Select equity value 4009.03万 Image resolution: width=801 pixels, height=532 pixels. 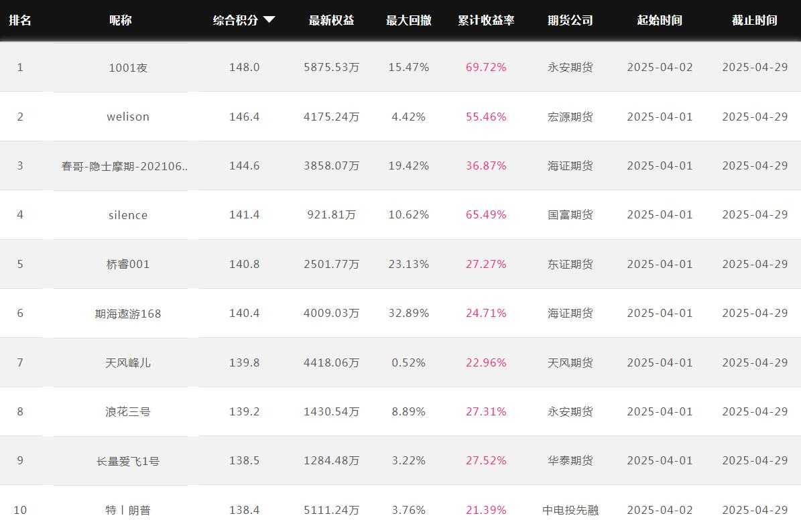point(332,313)
